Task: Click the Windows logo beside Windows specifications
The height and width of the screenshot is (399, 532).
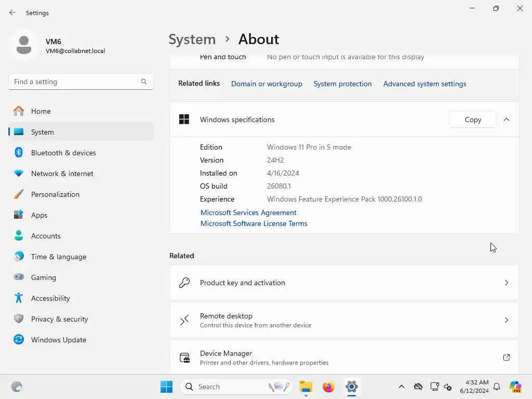Action: point(184,119)
